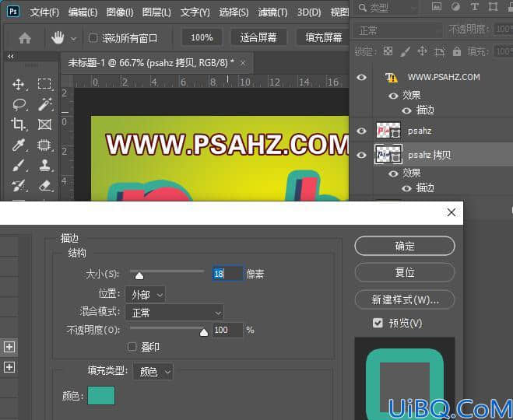Hide the WWW.PSAHZ.COM text layer
This screenshot has height=420, width=513.
pos(361,77)
